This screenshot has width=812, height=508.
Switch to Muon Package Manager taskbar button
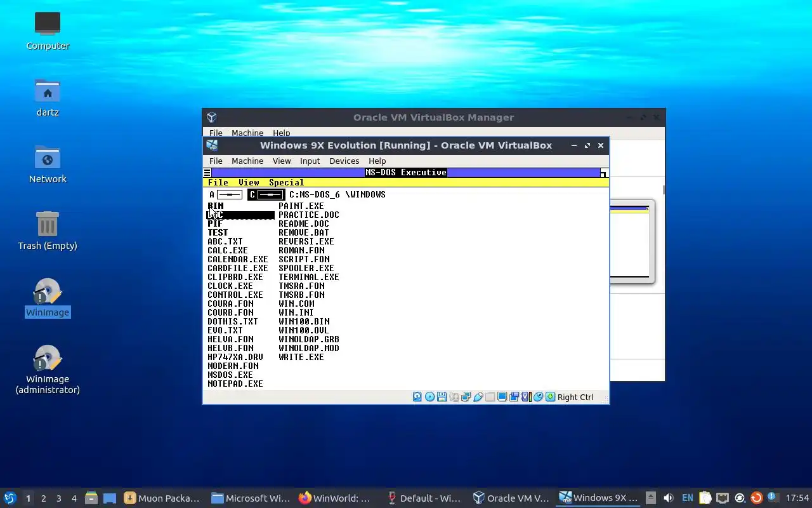(x=162, y=498)
